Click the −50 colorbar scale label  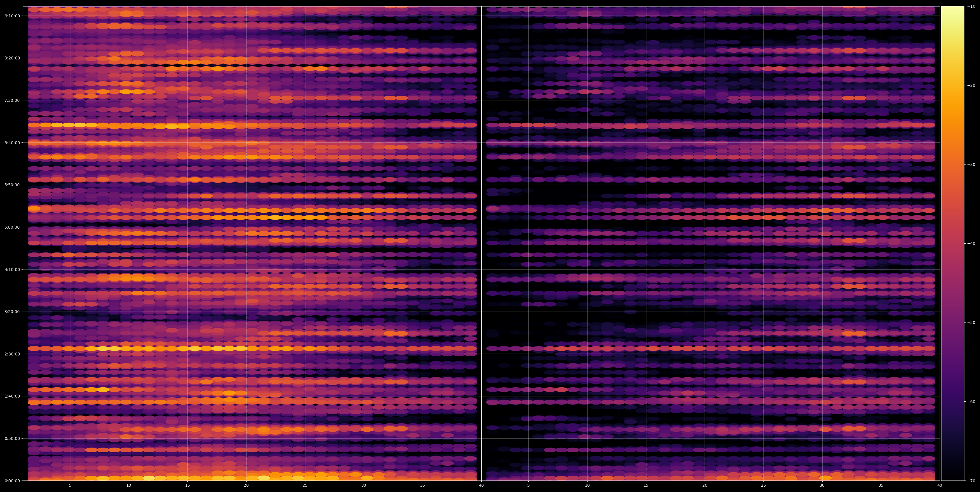[x=971, y=323]
